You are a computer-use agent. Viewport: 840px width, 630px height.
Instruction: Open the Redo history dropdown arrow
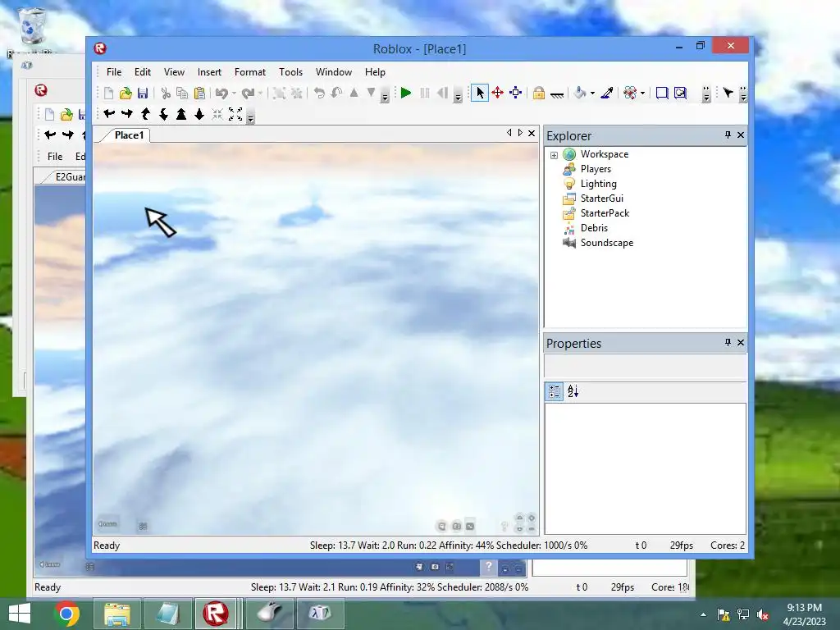point(260,94)
